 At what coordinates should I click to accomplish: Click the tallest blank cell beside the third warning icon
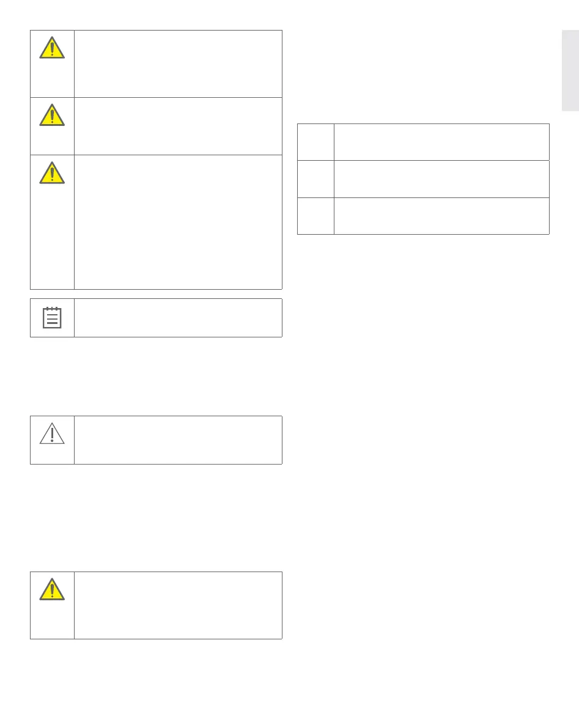coord(178,221)
